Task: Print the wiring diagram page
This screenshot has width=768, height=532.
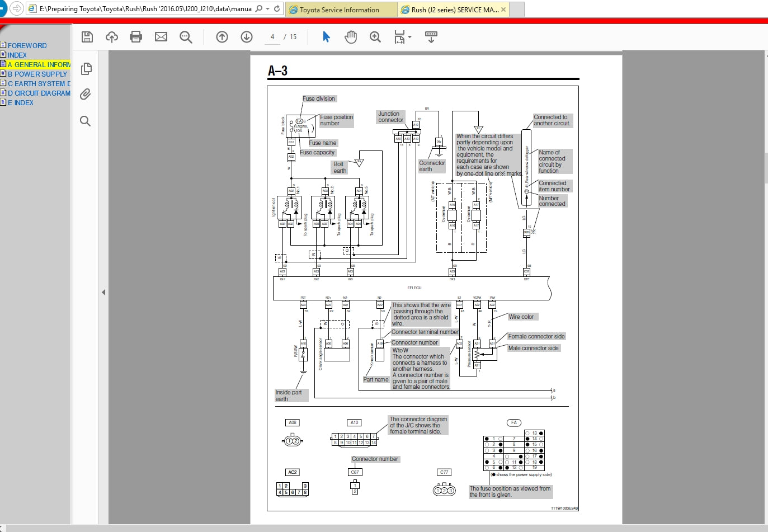Action: point(136,37)
